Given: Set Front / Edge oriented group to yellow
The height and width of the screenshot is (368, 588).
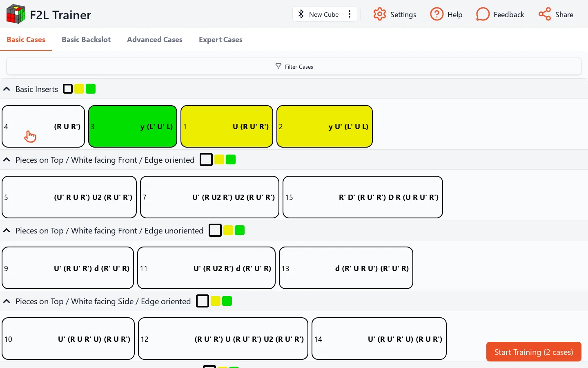Looking at the screenshot, I should tap(219, 159).
